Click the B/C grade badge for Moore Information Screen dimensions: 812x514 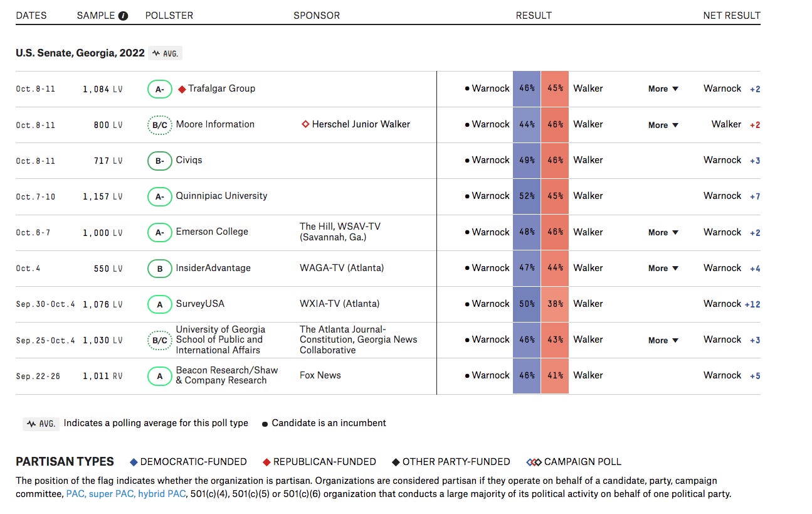pyautogui.click(x=160, y=125)
